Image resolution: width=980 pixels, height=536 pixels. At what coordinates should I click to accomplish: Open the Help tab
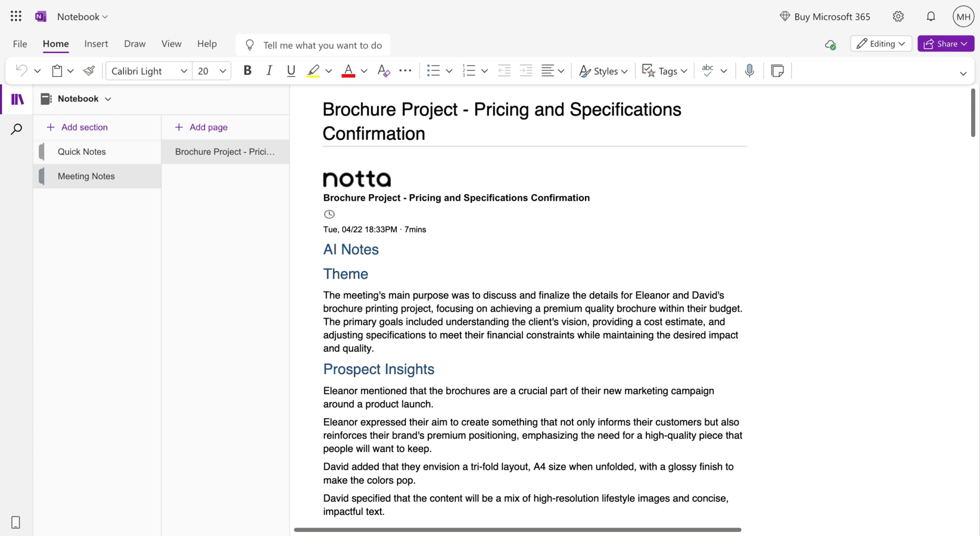[x=207, y=43]
